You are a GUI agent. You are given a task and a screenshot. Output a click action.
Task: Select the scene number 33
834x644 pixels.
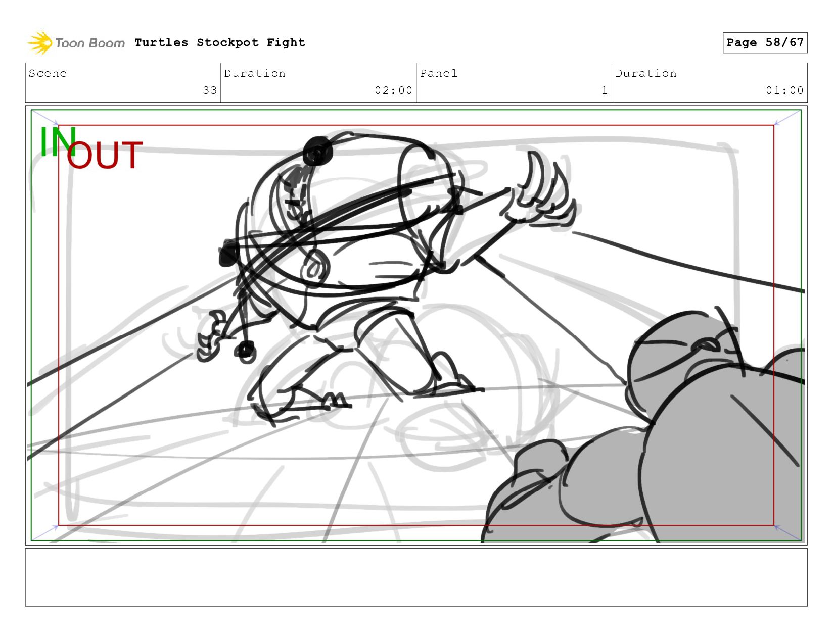coord(210,90)
